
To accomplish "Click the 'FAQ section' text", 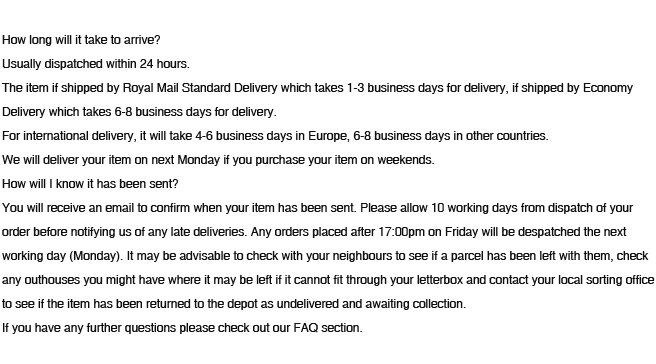I will 328,328.
